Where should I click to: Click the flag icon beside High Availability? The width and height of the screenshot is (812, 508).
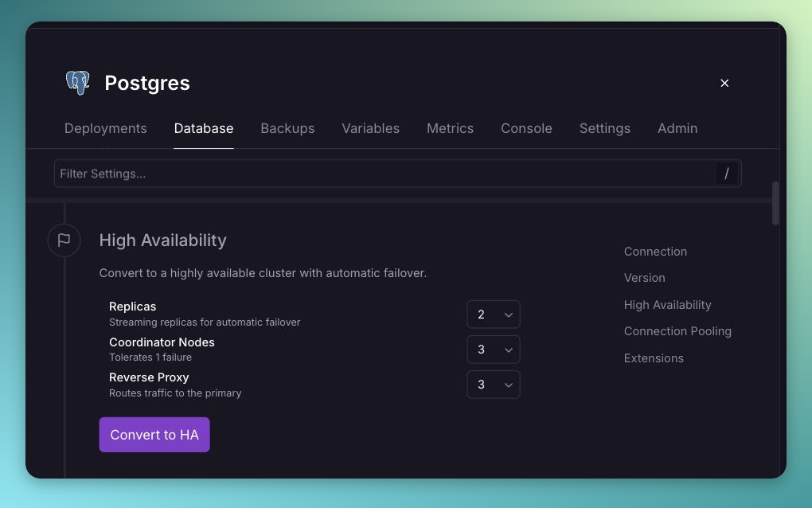pyautogui.click(x=64, y=240)
